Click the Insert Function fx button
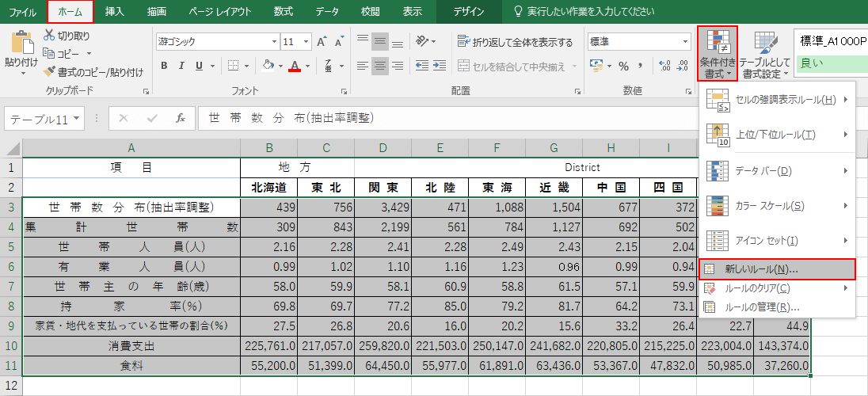This screenshot has height=396, width=868. (180, 118)
